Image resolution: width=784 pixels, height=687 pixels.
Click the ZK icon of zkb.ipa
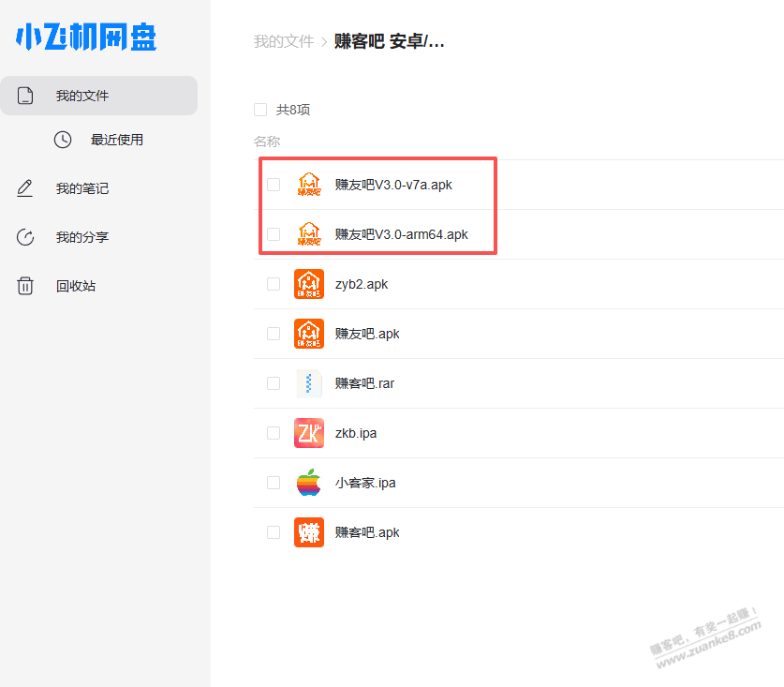[x=309, y=433]
